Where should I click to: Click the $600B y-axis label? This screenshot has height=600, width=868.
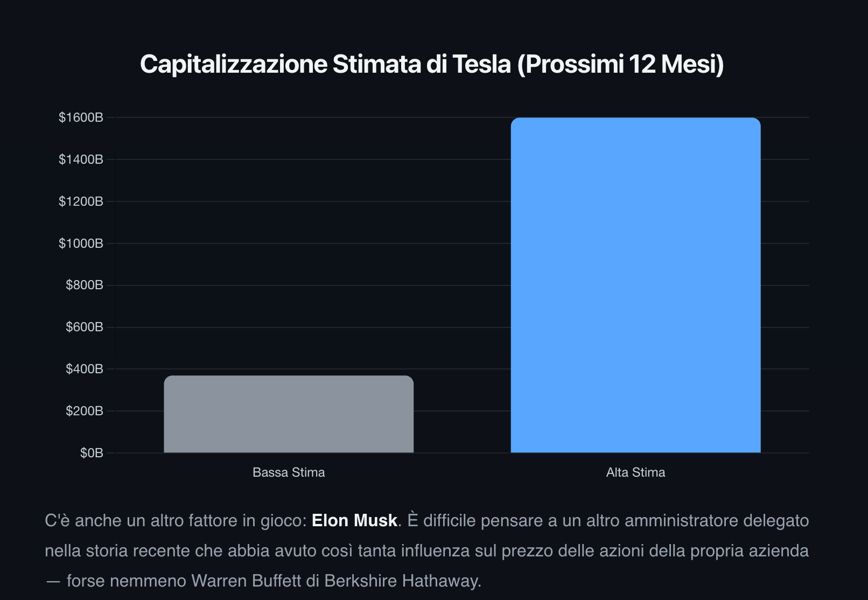pos(84,327)
